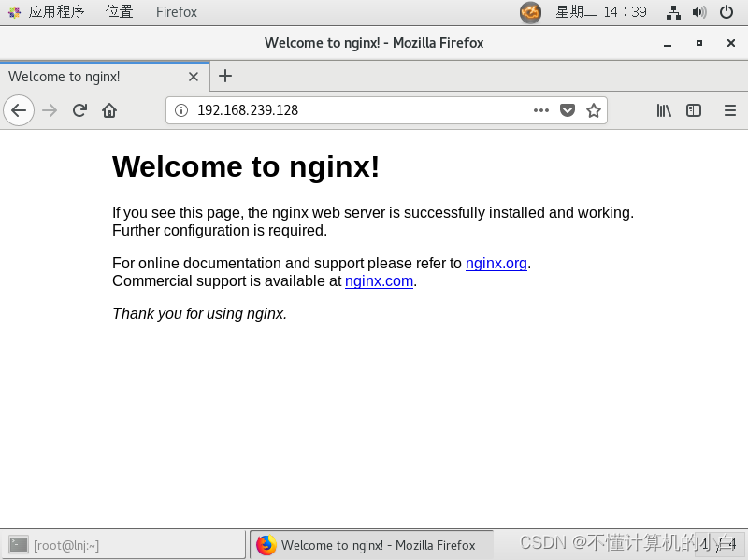
Task: Minimize the Firefox window
Action: click(x=668, y=43)
